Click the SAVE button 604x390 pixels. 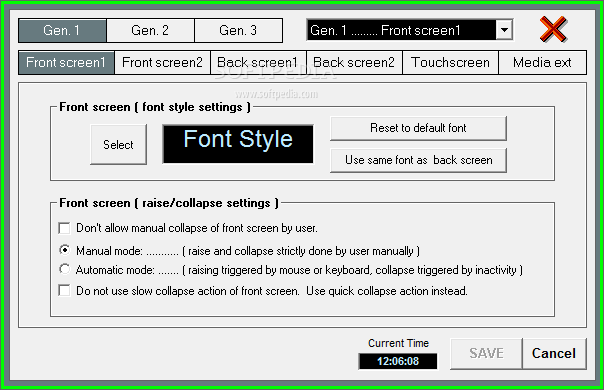point(486,353)
